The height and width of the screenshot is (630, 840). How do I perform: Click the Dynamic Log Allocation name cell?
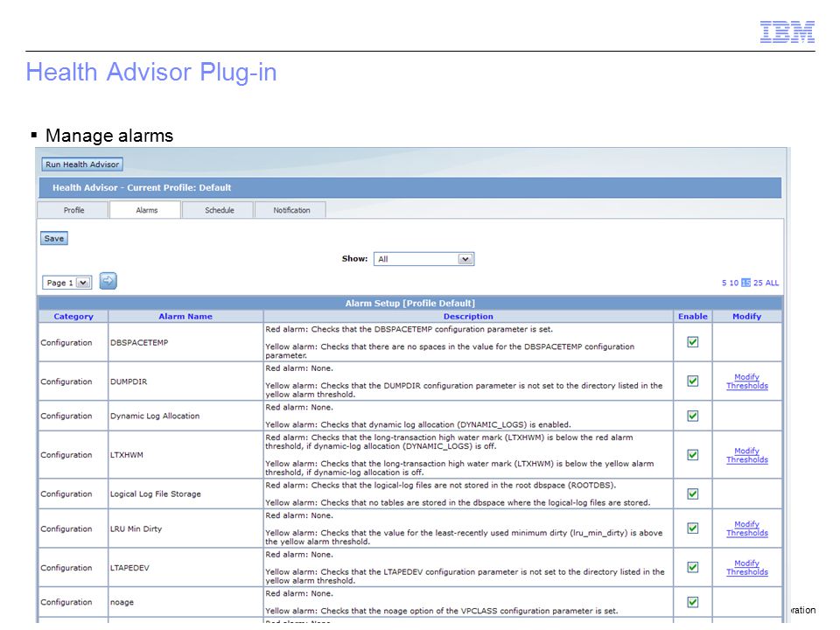coord(185,416)
